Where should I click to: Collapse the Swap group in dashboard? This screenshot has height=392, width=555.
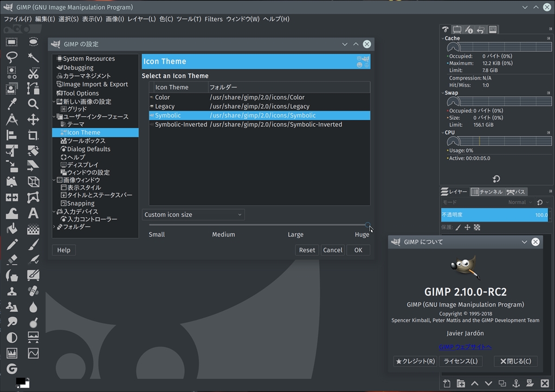tap(443, 93)
